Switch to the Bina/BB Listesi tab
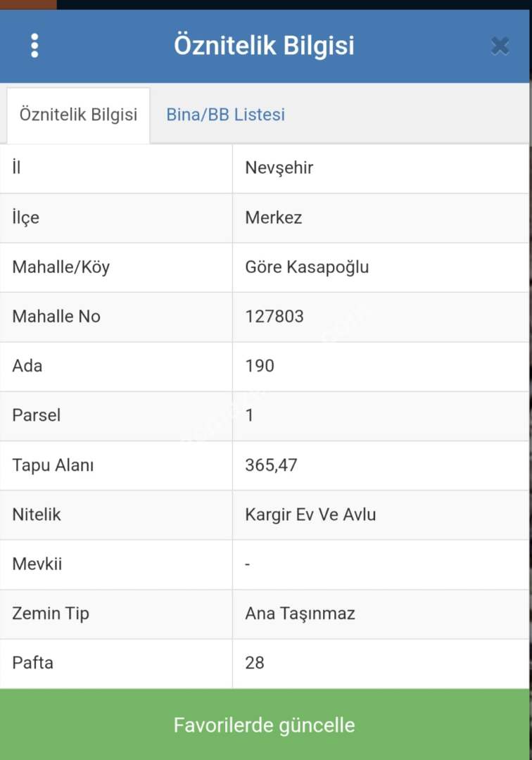Viewport: 532px width, 760px height. pos(225,115)
